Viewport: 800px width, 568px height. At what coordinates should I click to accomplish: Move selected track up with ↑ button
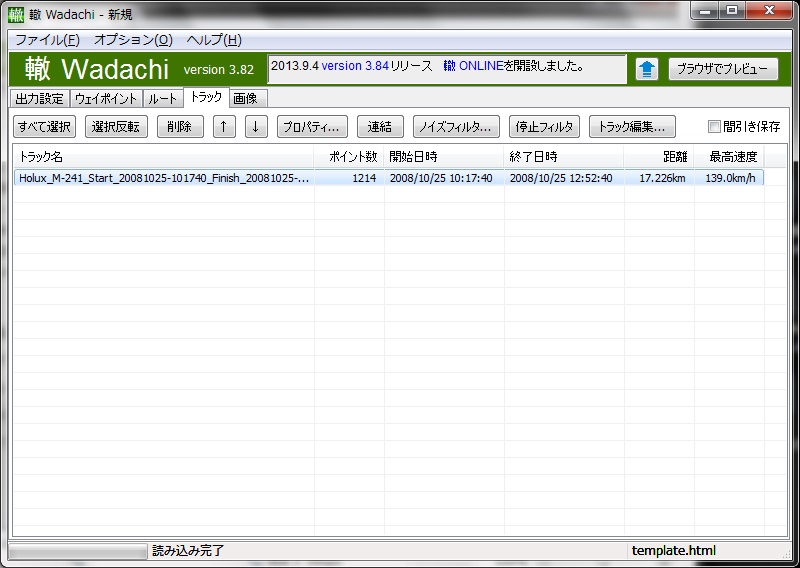click(x=224, y=127)
